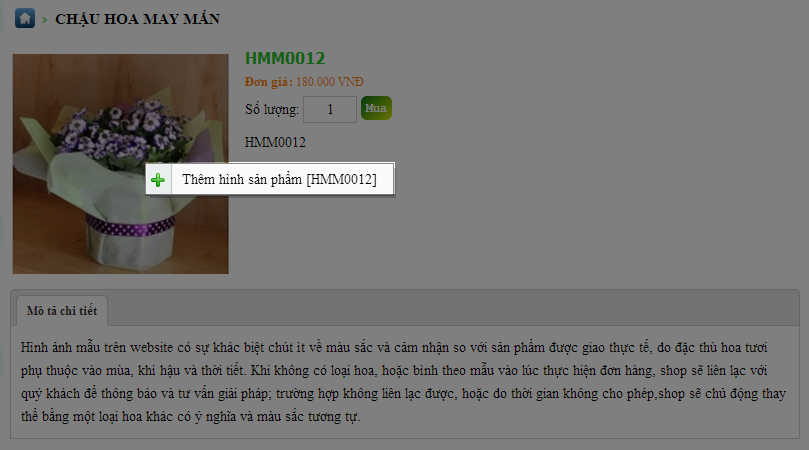This screenshot has height=450, width=809.
Task: Click the polka-dot ribbon on the flower pot
Action: coord(130,226)
